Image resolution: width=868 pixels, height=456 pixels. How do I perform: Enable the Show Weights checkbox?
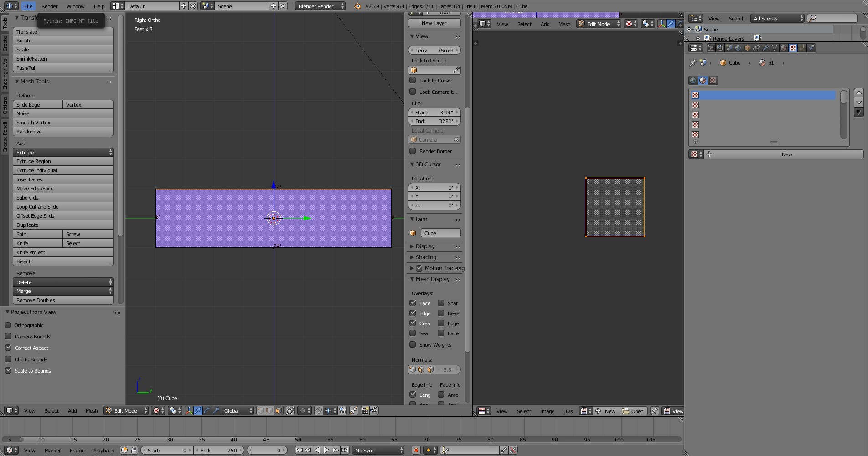pos(413,344)
